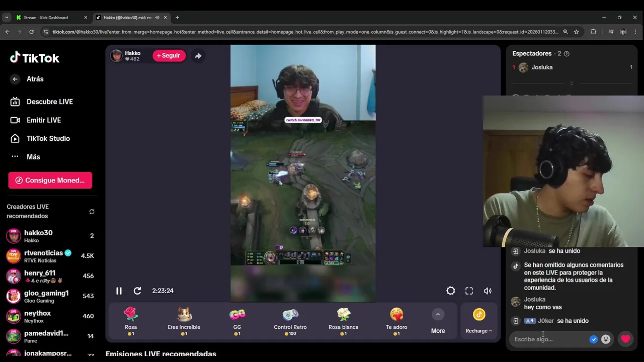
Task: Open the tab search dropdown
Action: [6, 18]
